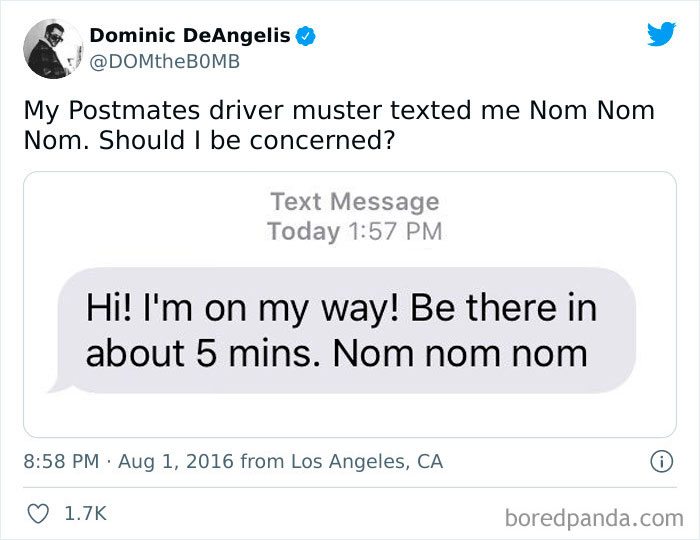Click the "Today 1:57 PM" message timestamp
This screenshot has height=540, width=700.
tap(354, 232)
